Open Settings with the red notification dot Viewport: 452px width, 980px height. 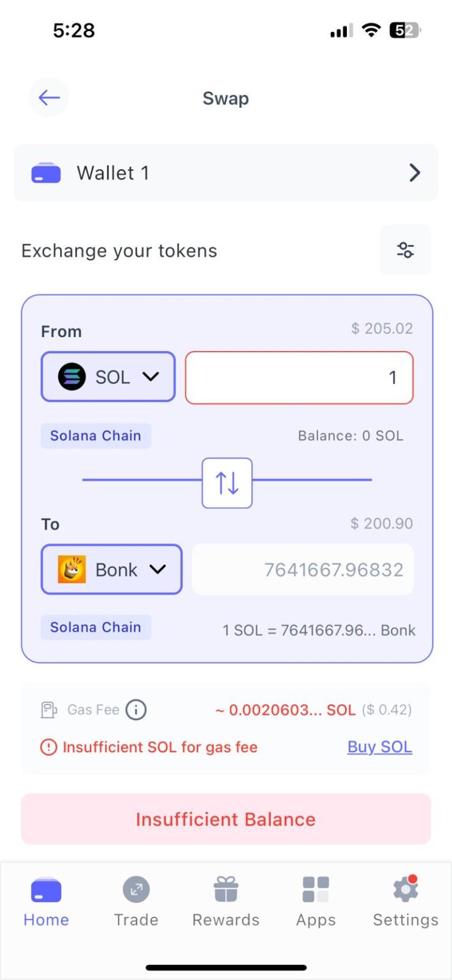tap(405, 890)
